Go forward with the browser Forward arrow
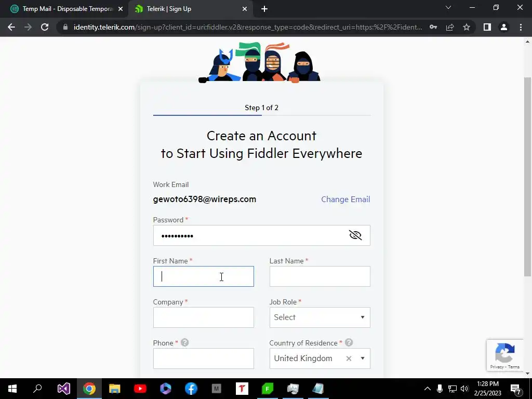The image size is (532, 399). coord(28,27)
